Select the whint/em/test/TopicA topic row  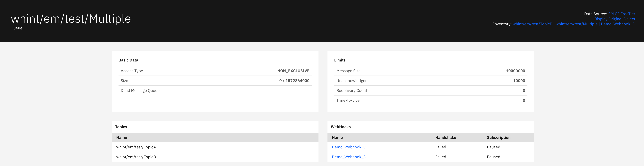click(136, 147)
